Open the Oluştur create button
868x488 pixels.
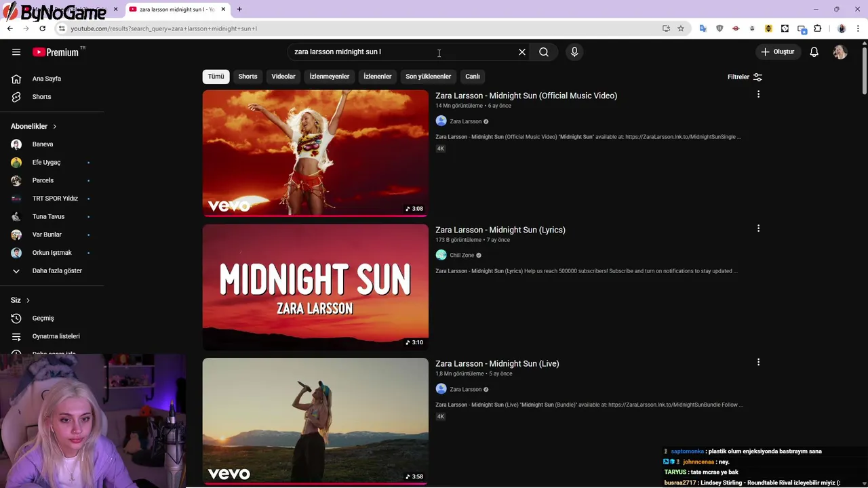tap(778, 52)
